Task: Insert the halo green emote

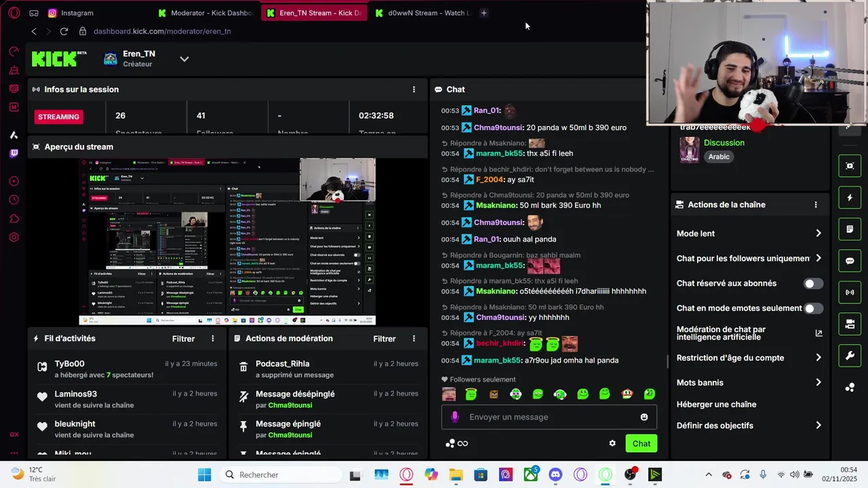Action: [x=471, y=394]
